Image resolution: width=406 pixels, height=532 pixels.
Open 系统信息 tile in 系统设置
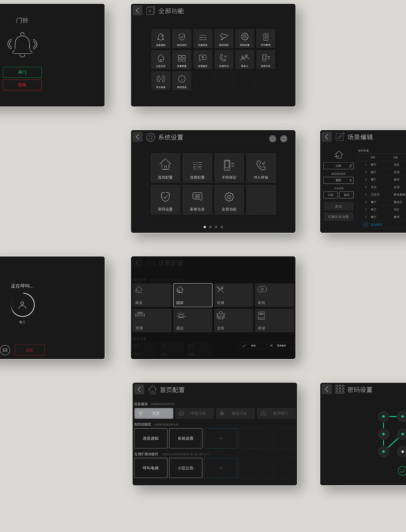tap(197, 200)
